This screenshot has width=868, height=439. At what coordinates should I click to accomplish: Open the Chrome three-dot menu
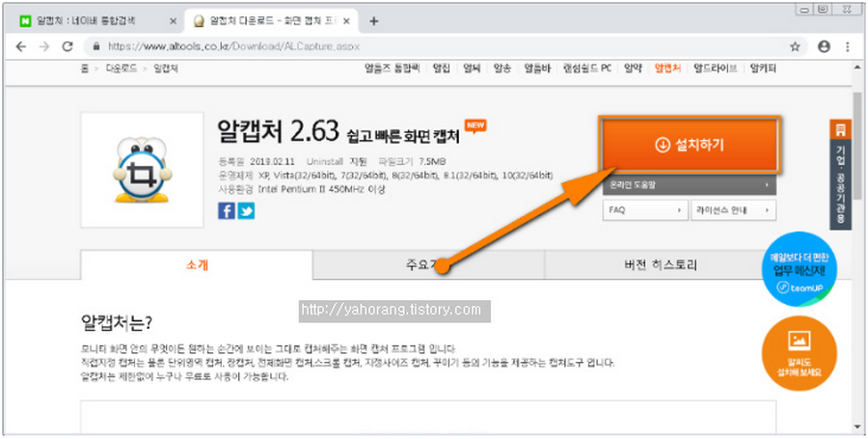click(x=848, y=46)
